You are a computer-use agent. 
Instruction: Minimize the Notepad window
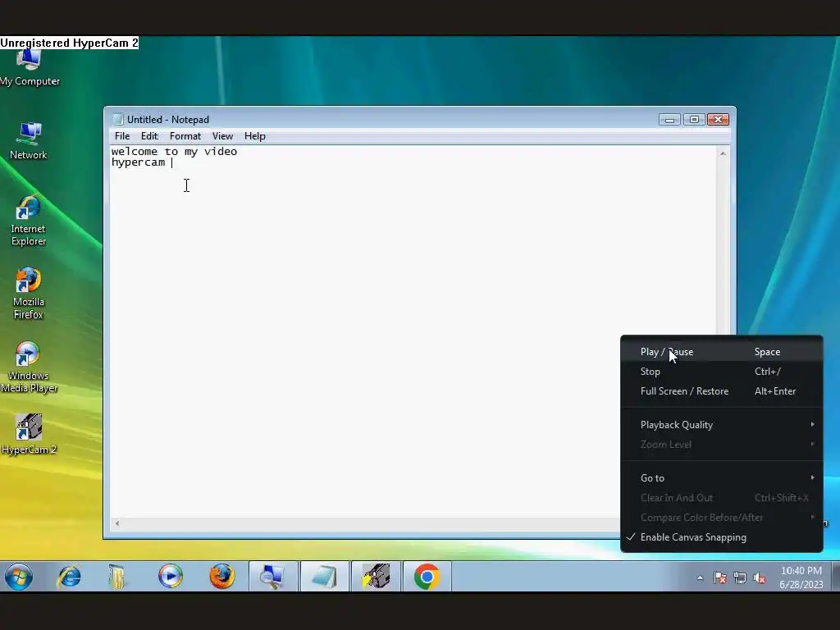[669, 120]
